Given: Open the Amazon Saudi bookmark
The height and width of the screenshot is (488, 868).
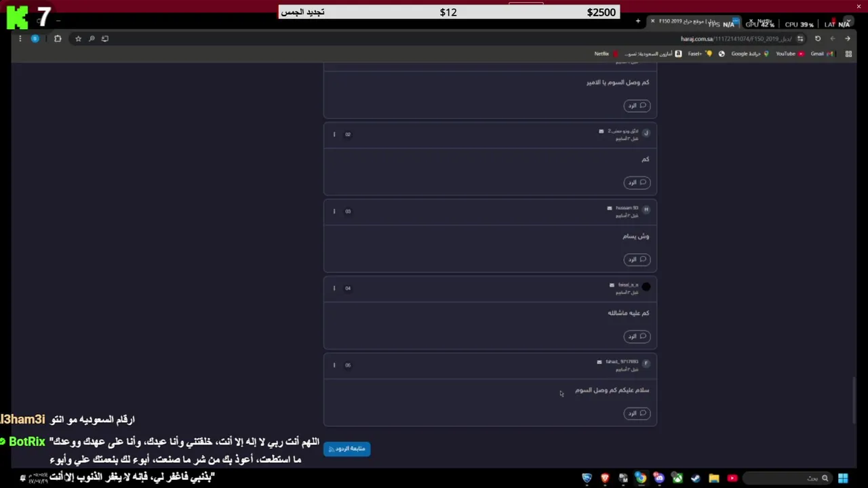Looking at the screenshot, I should pos(652,54).
